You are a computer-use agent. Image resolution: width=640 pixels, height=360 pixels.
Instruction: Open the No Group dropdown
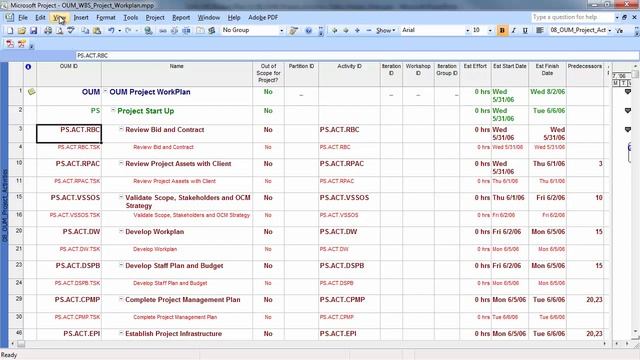click(281, 31)
